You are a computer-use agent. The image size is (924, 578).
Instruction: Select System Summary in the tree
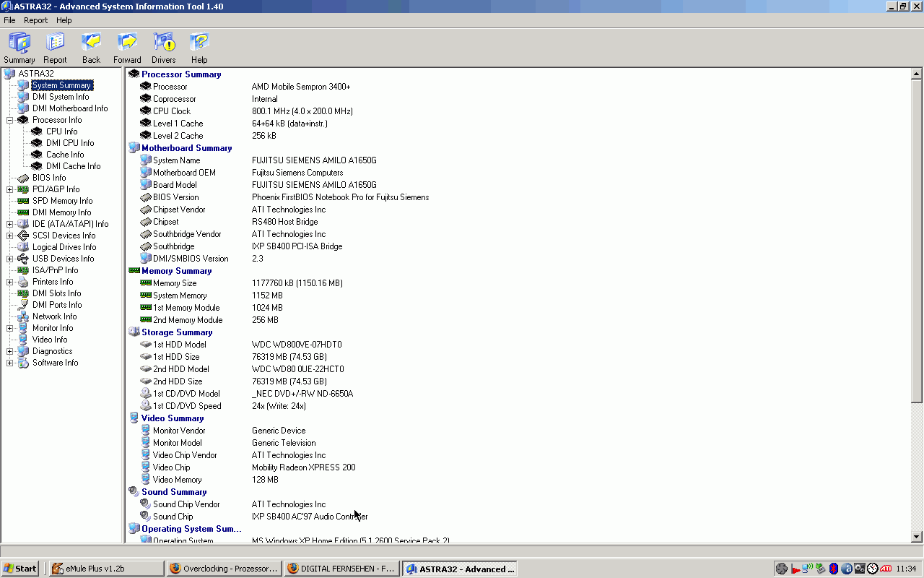62,85
